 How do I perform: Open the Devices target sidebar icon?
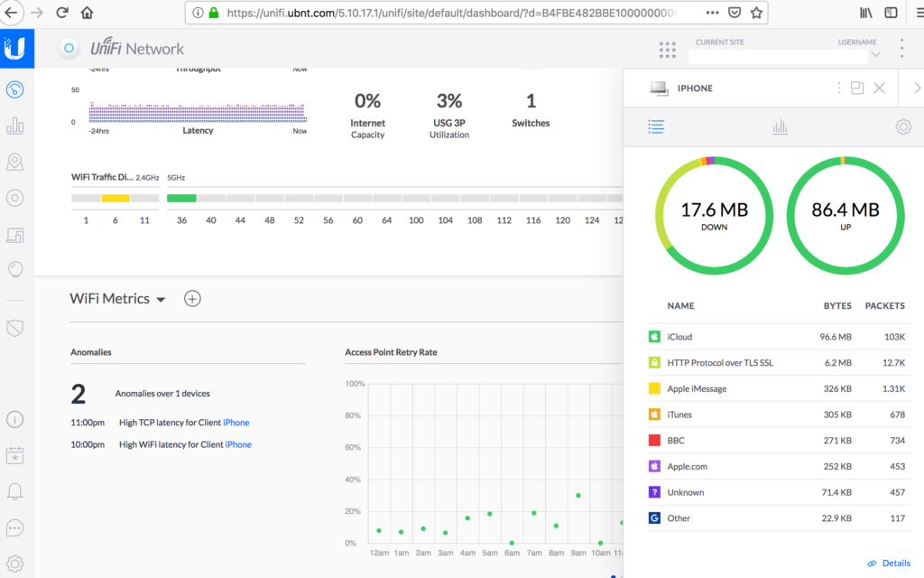point(14,198)
